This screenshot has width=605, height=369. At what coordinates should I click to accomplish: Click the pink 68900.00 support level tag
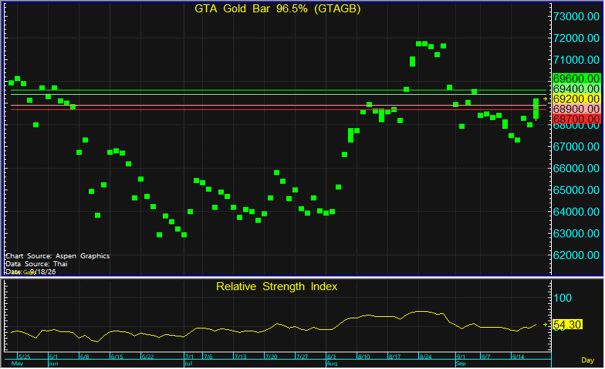point(576,109)
